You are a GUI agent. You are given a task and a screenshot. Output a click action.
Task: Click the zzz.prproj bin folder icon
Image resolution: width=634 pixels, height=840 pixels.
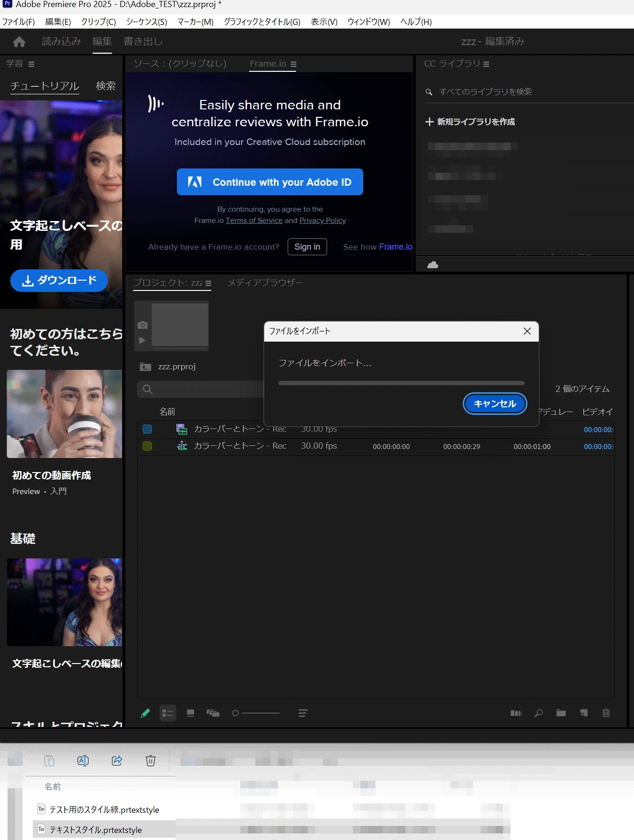(x=145, y=367)
